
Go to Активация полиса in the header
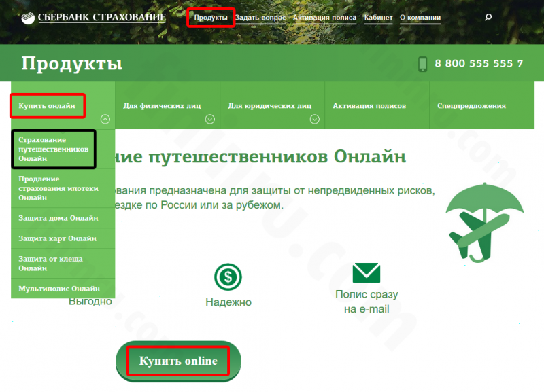(x=324, y=18)
